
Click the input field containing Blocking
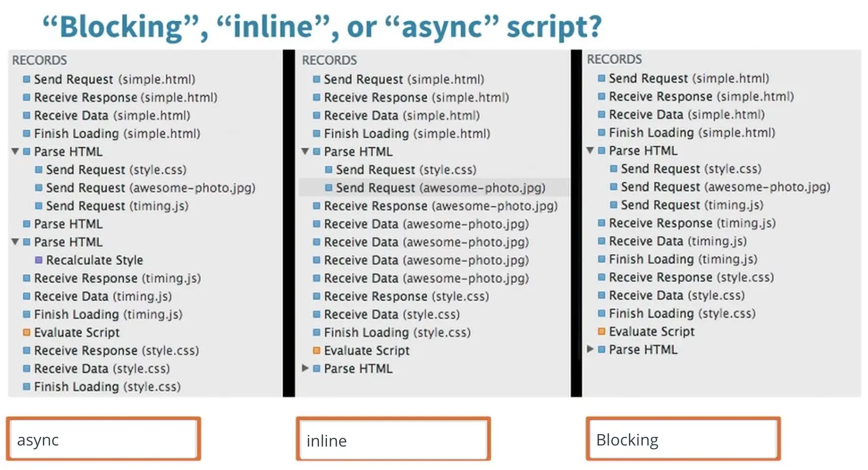tap(683, 439)
